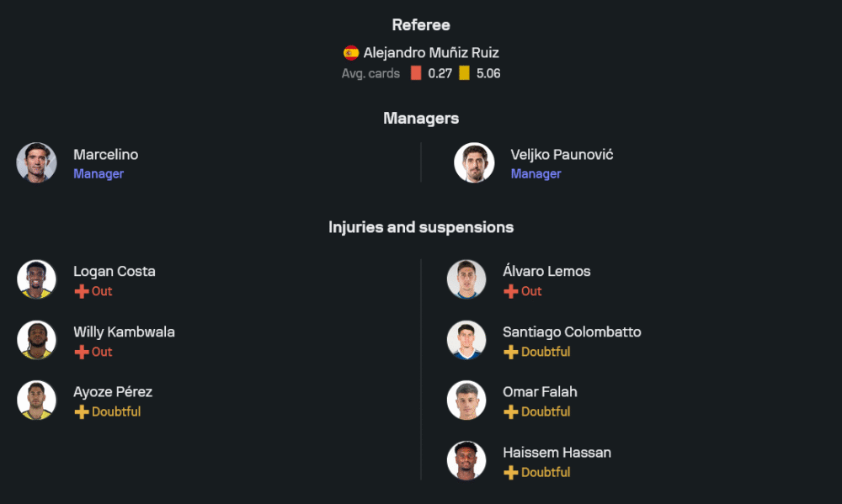Open Logan Costa's player photo
Screen dimensions: 842x504
[37, 279]
